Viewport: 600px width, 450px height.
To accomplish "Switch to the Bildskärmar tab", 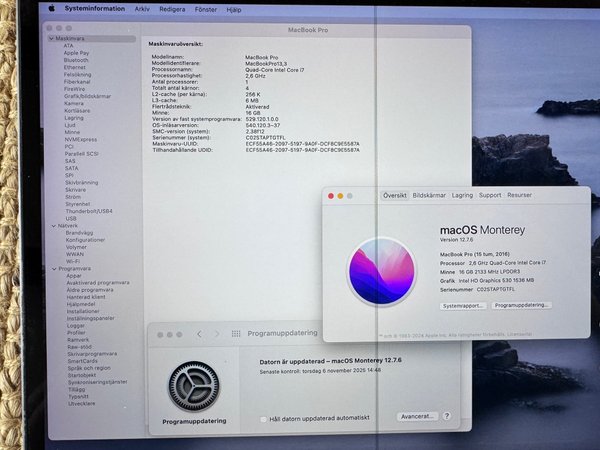I will (429, 195).
